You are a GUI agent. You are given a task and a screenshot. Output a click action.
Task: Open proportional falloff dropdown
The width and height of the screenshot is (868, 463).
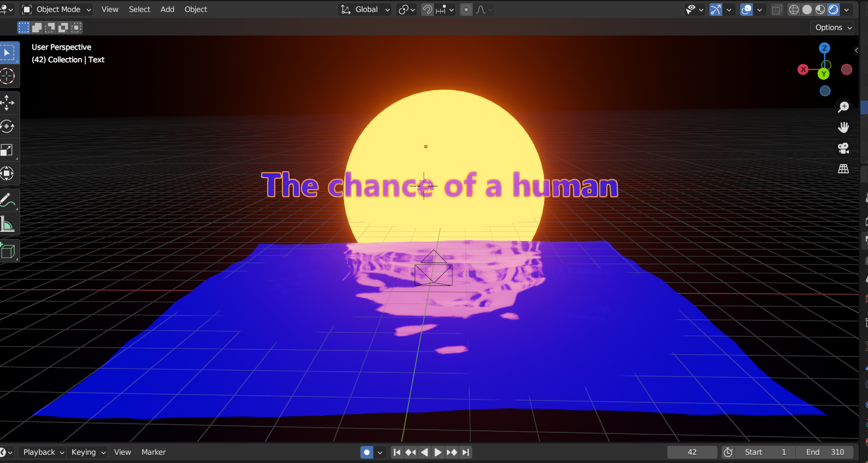[x=484, y=9]
